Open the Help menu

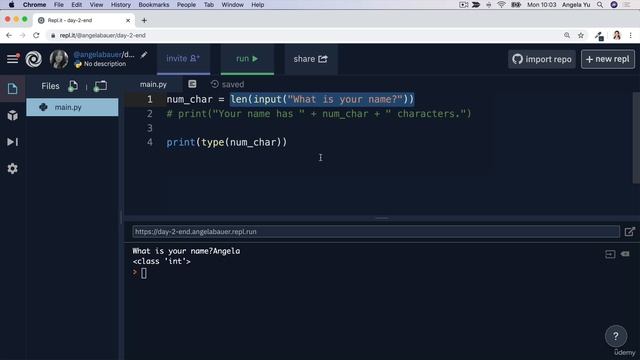click(x=258, y=5)
